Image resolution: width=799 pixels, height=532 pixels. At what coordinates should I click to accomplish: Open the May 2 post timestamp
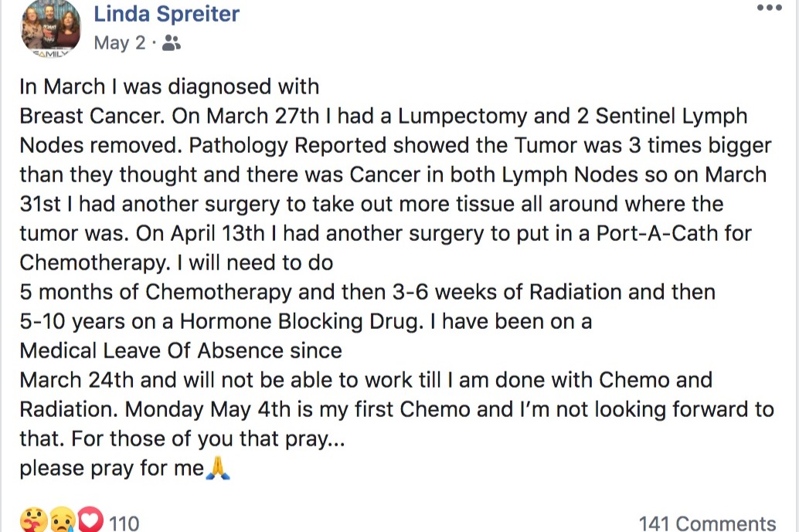pos(119,43)
